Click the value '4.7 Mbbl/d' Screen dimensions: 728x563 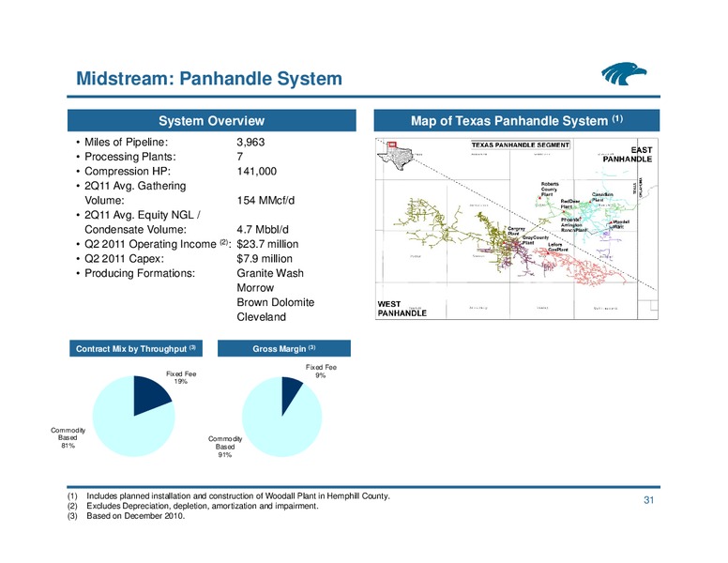(x=263, y=230)
